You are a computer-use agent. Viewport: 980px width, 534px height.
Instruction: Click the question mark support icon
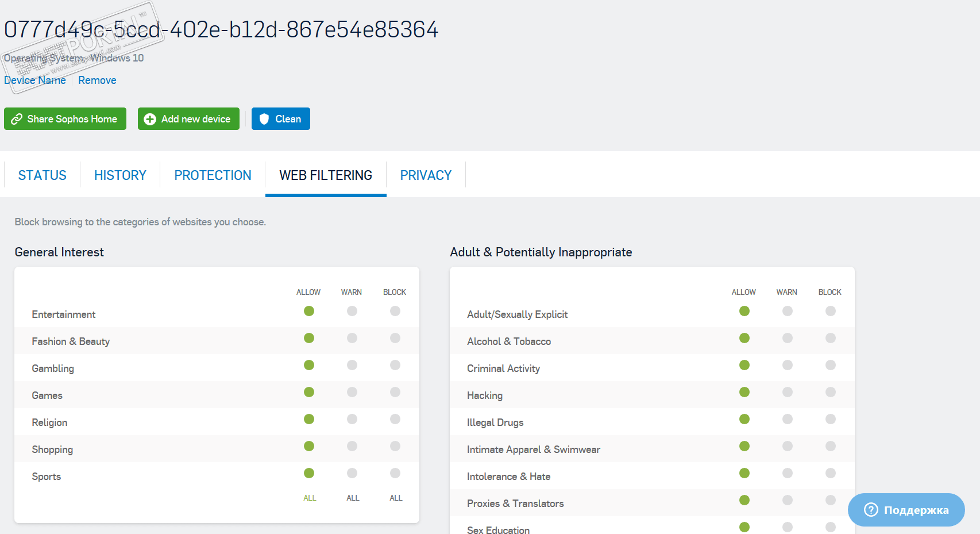tap(871, 510)
